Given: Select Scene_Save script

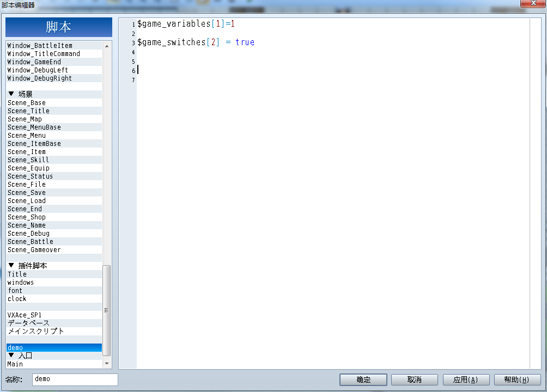Looking at the screenshot, I should click(54, 193).
